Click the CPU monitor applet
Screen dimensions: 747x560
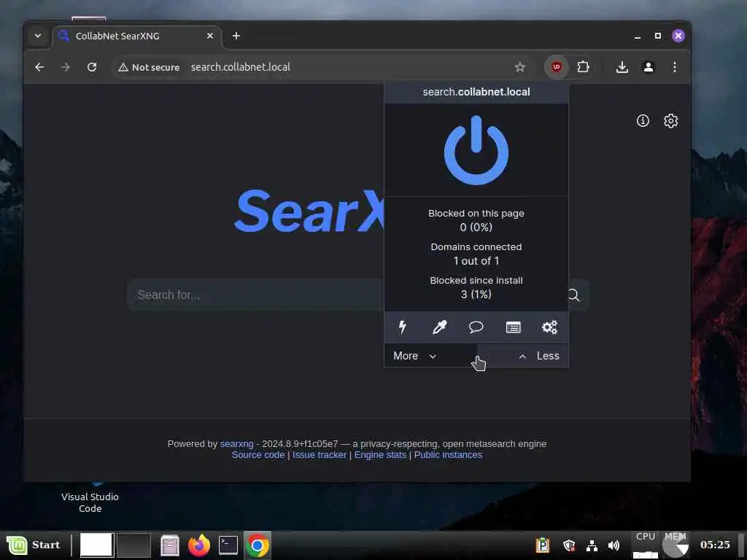[646, 545]
